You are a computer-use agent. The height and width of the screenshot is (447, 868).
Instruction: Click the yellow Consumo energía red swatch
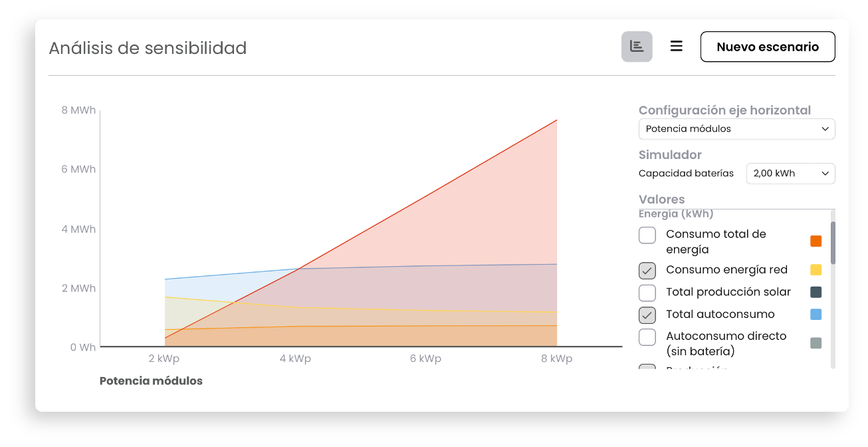tap(815, 270)
